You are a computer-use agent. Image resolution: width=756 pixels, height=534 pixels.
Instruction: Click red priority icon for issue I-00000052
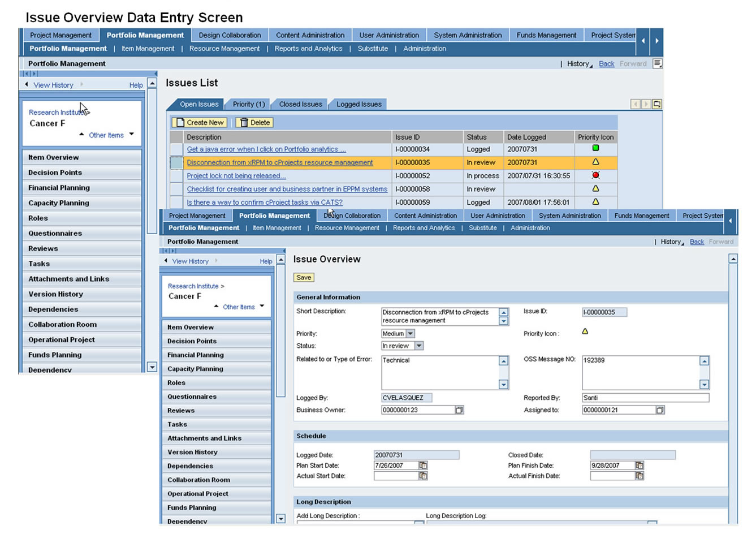click(x=595, y=175)
